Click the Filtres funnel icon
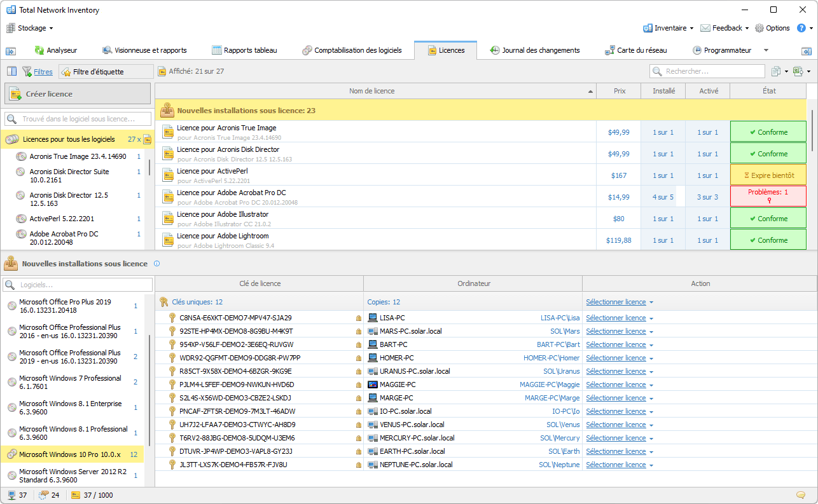Image resolution: width=818 pixels, height=504 pixels. (27, 72)
